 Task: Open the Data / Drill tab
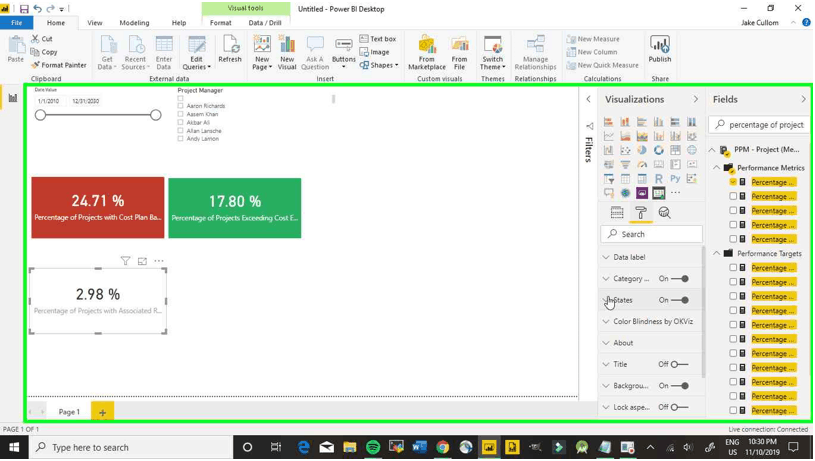point(265,23)
